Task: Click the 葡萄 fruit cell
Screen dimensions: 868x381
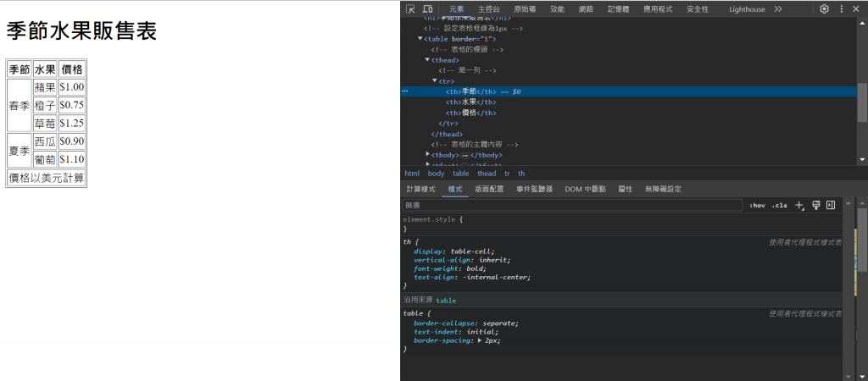Action: 45,159
